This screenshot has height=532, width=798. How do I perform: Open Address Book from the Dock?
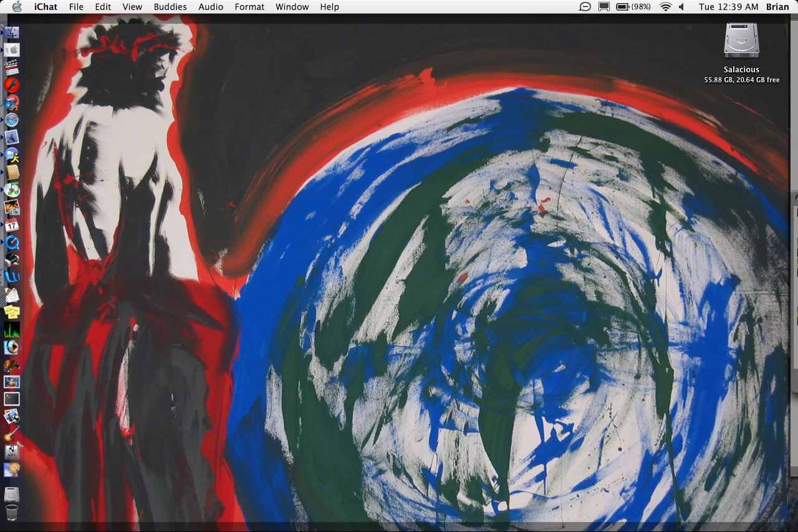pos(12,172)
